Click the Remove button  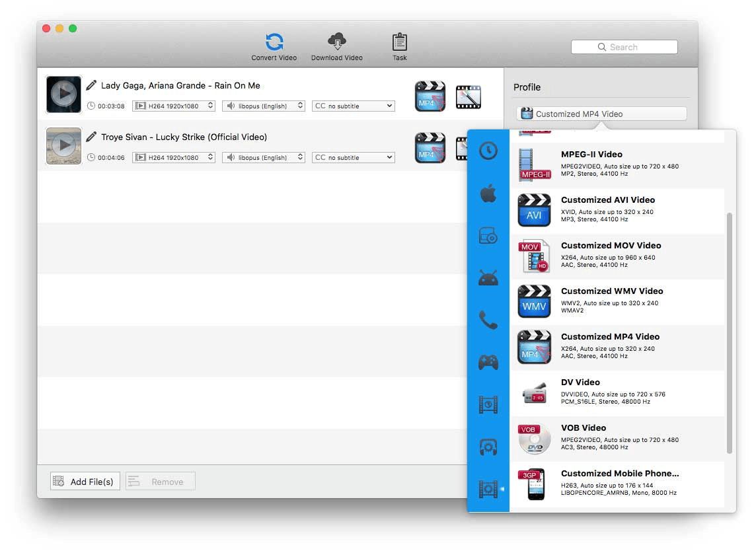coord(159,481)
